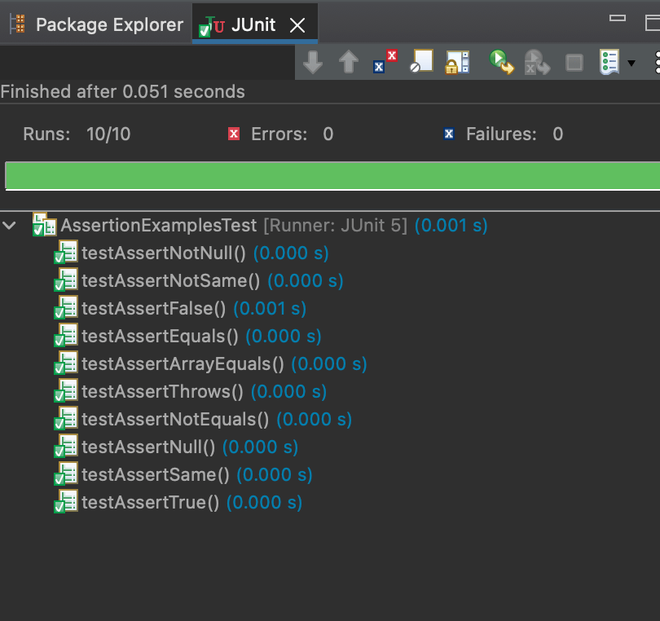The width and height of the screenshot is (660, 621).
Task: Click 'Finished after 0.051 seconds' status text
Action: (122, 92)
